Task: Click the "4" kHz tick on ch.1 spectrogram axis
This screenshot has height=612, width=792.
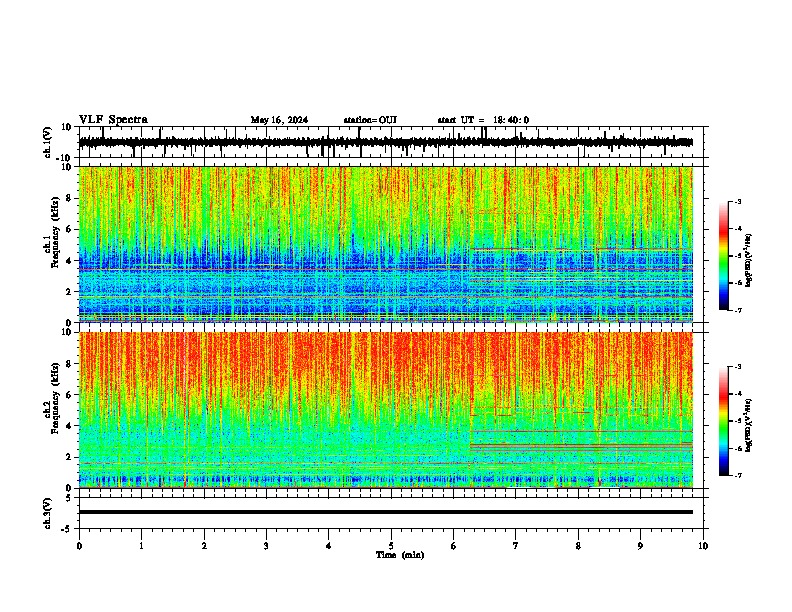Action: tap(70, 261)
